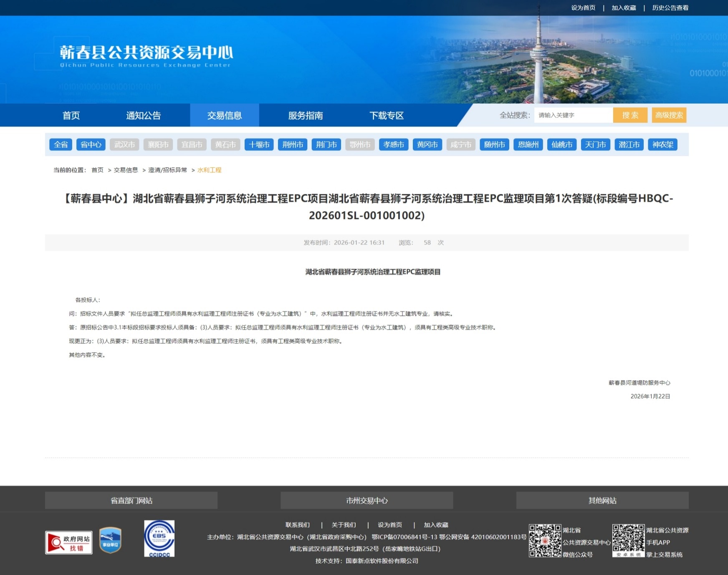Screen dimensions: 728x575
Task: Open 高级搜索 advanced search
Action: (669, 115)
